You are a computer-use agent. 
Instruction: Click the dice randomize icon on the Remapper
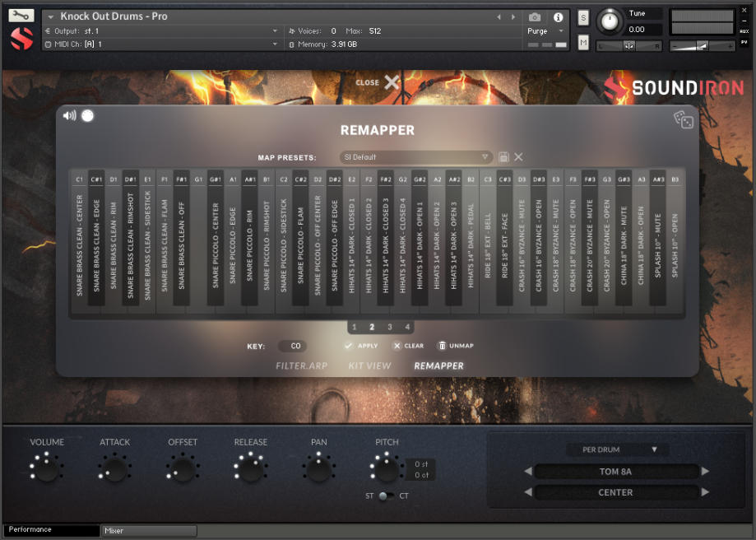[x=684, y=119]
